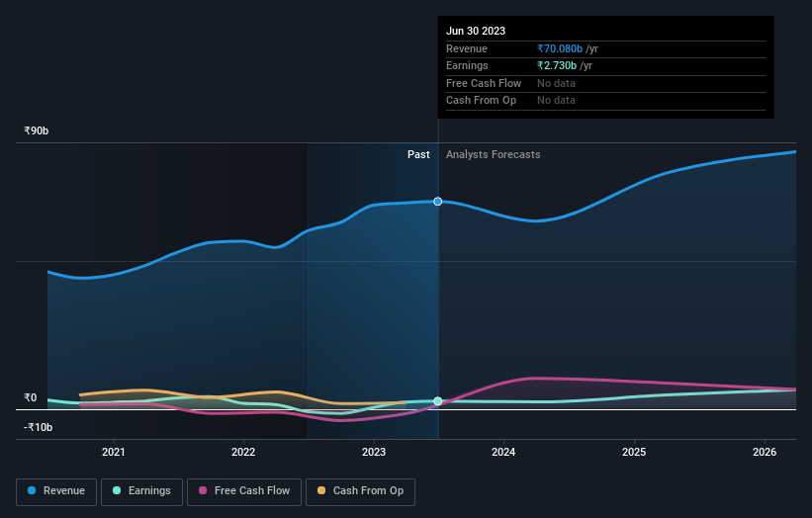Click the 2022 x-axis label
This screenshot has height=518, width=812.
pos(243,453)
